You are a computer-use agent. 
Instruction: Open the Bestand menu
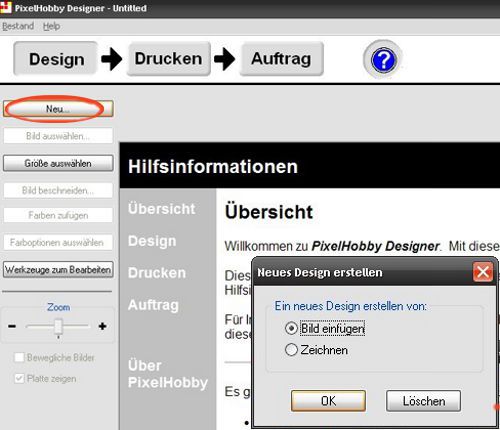(18, 26)
